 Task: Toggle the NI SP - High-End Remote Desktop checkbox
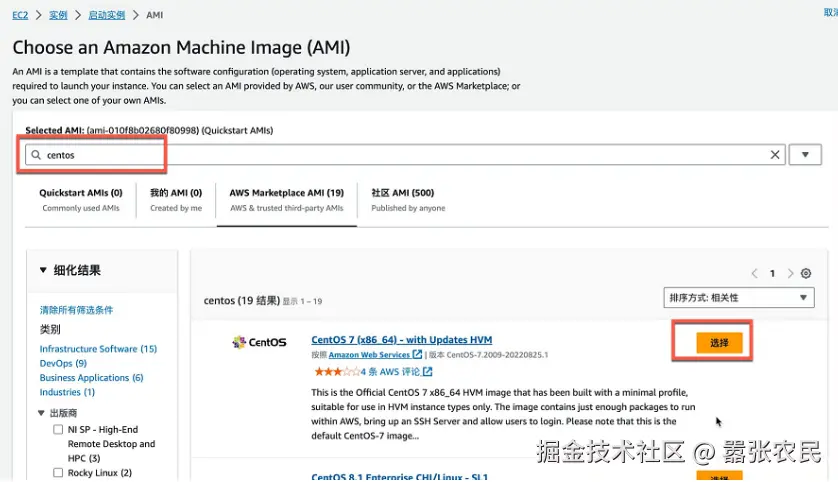[58, 430]
